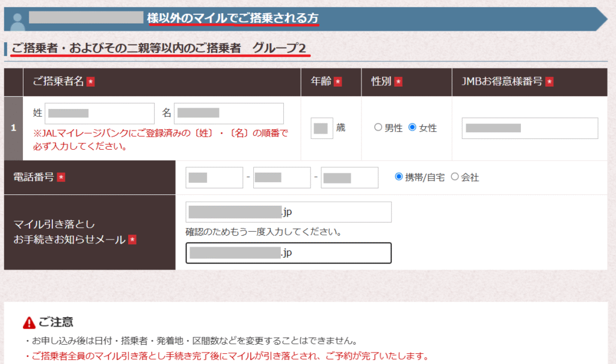Click the first phone number box
The height and width of the screenshot is (364, 616).
[x=214, y=177]
